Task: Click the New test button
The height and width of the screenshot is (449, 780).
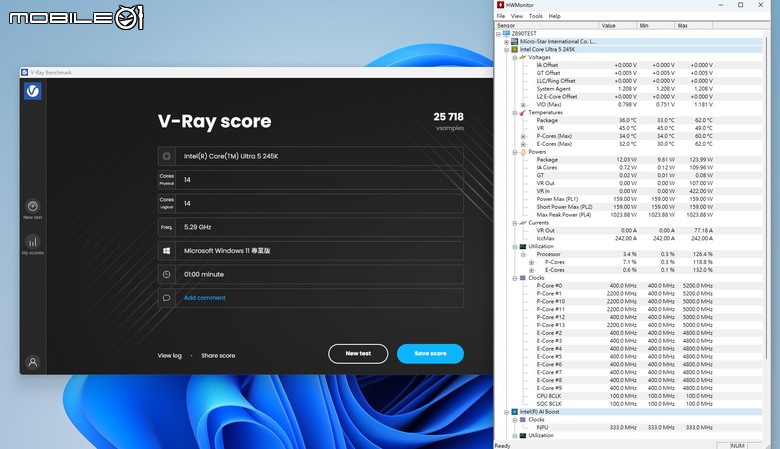Action: 358,354
